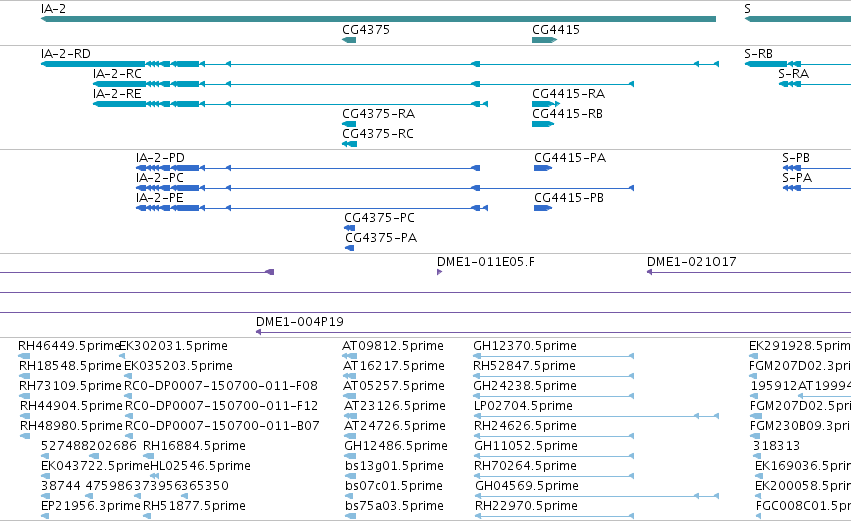Image resolution: width=851 pixels, height=521 pixels.
Task: Select the CG4415-PA protein label
Action: pos(570,158)
